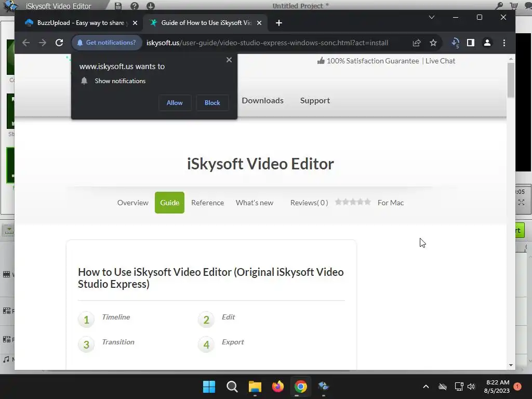Click save icon in iSkysoft Video Editor
Screen dimensions: 532x399
(x=118, y=6)
